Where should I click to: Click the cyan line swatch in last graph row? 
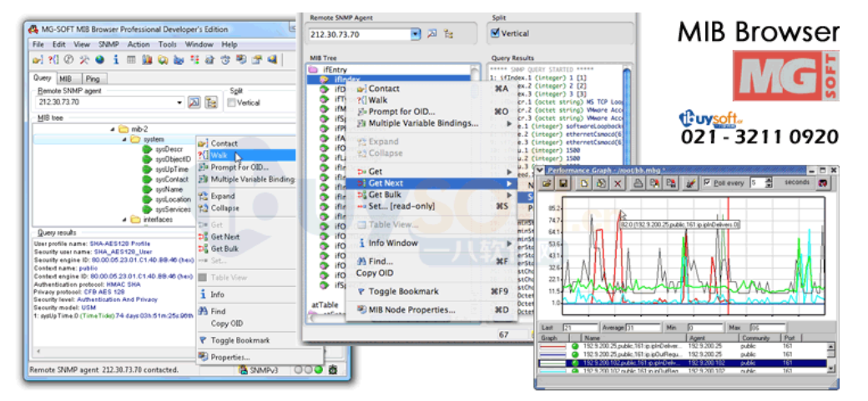pos(553,373)
